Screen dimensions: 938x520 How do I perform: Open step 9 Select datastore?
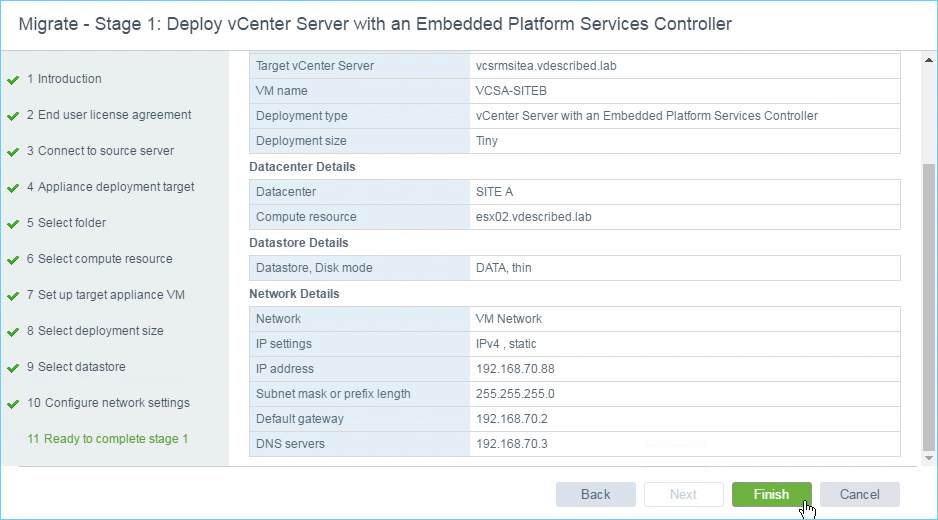pos(77,366)
